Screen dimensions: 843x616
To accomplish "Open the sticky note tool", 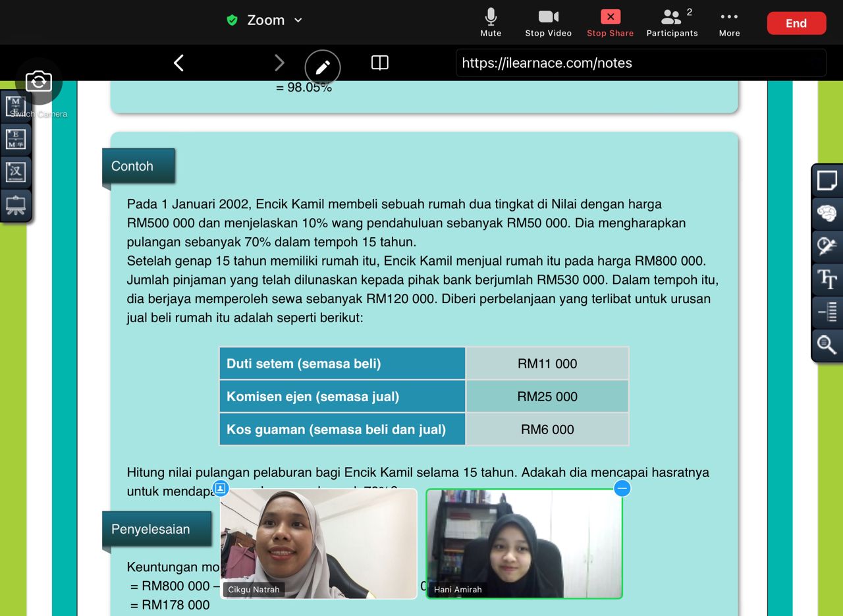I will point(827,181).
